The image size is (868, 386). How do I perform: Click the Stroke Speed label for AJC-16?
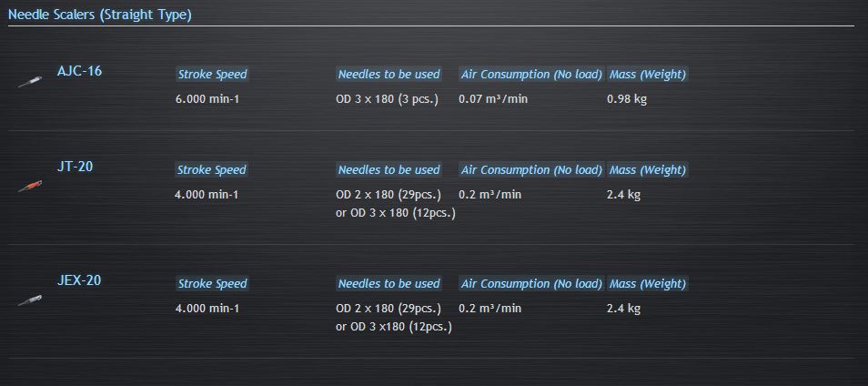[212, 75]
